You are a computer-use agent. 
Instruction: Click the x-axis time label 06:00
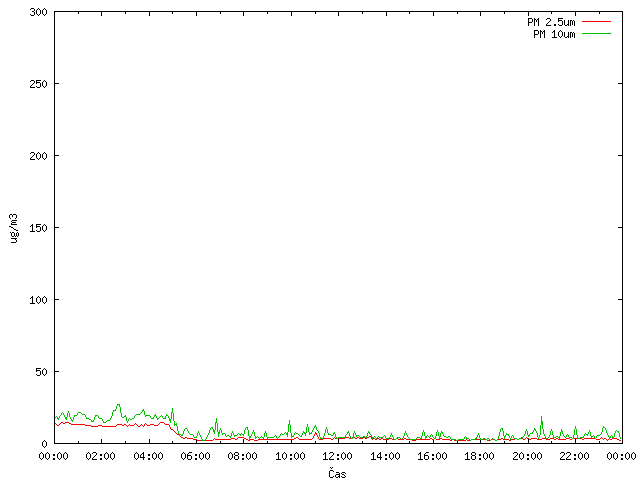click(x=195, y=456)
